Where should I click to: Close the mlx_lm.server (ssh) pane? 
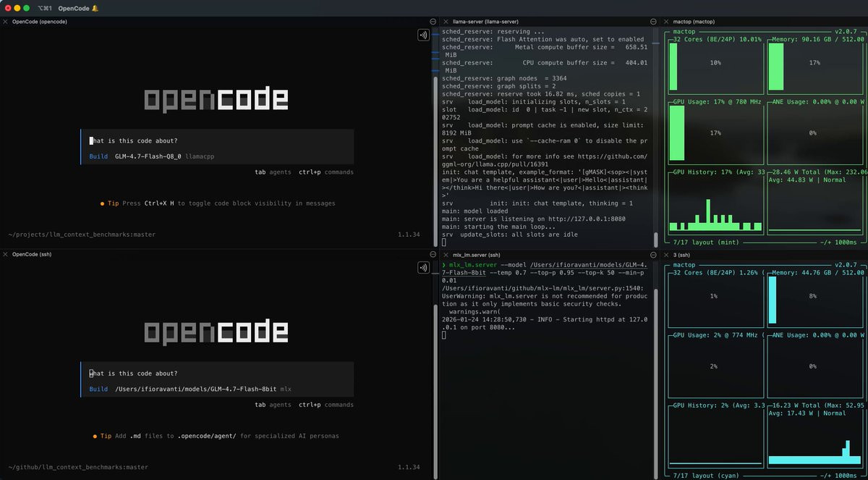click(446, 255)
